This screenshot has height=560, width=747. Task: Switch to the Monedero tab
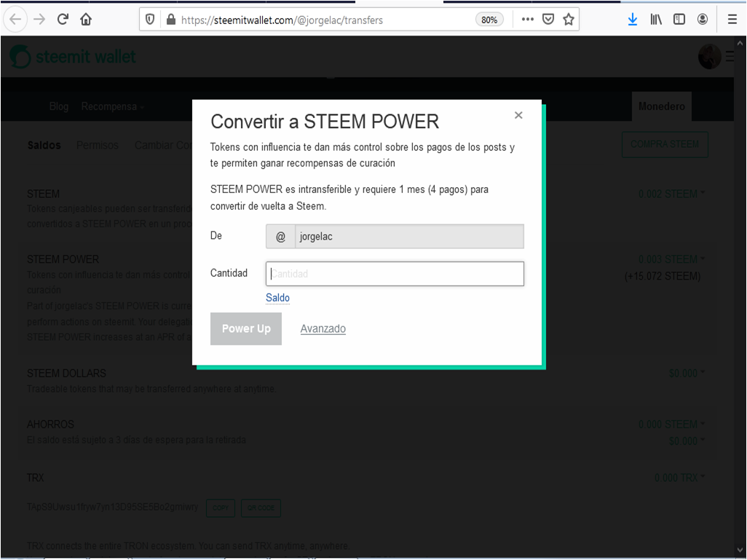click(x=662, y=106)
